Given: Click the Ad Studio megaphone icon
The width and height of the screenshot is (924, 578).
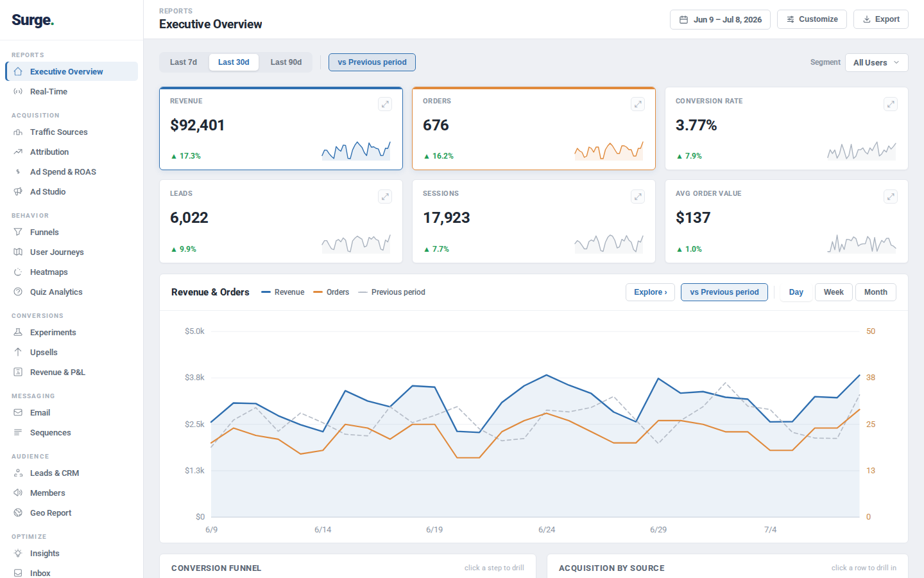Looking at the screenshot, I should coord(18,192).
